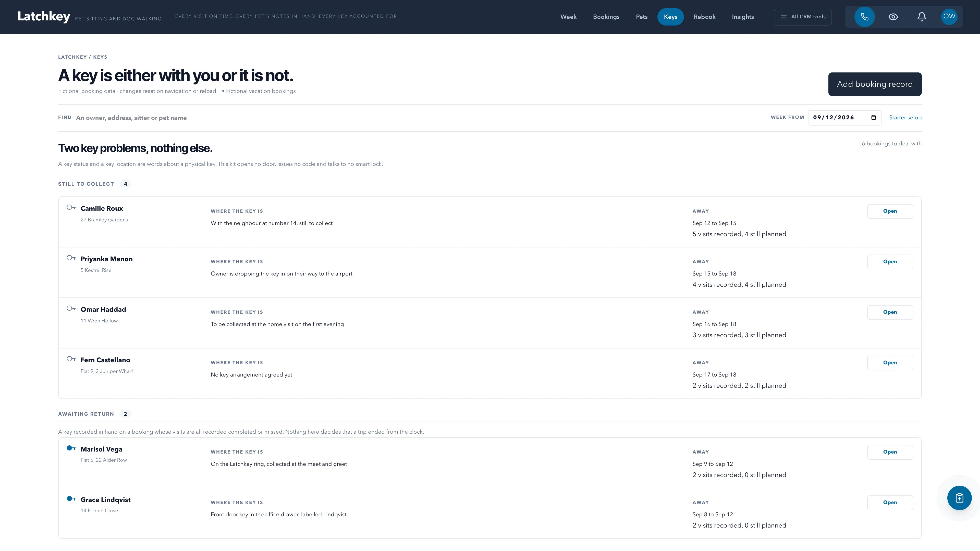
Task: Open notifications bell icon
Action: pyautogui.click(x=921, y=17)
